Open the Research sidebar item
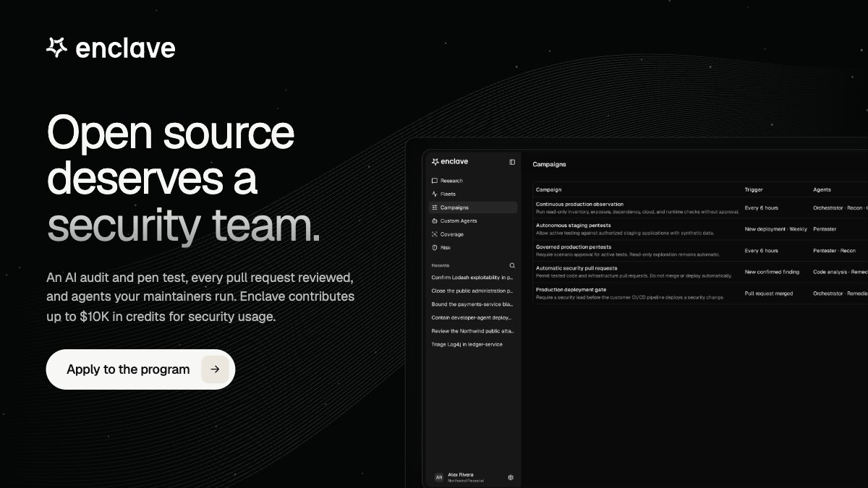Viewport: 868px width, 488px height. click(x=472, y=181)
